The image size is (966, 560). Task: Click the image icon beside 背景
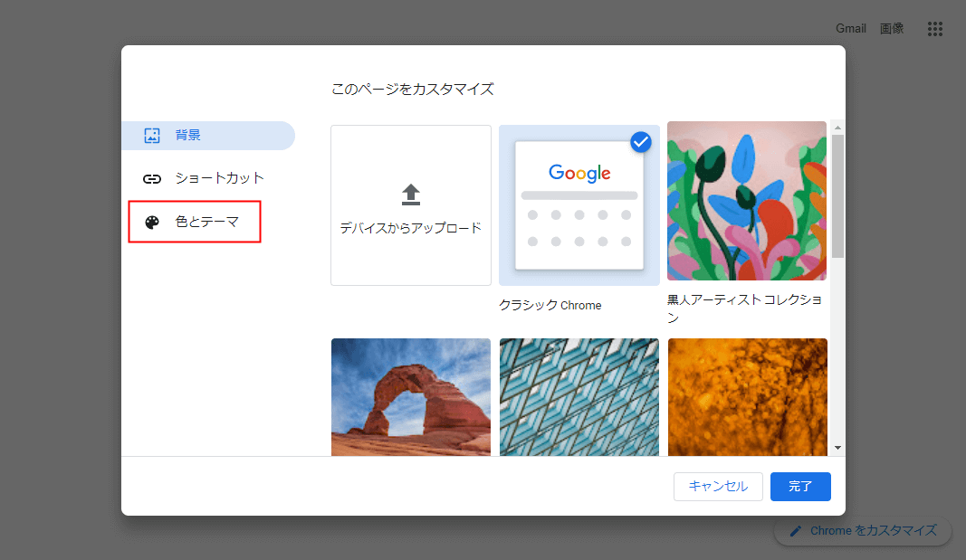tap(152, 136)
